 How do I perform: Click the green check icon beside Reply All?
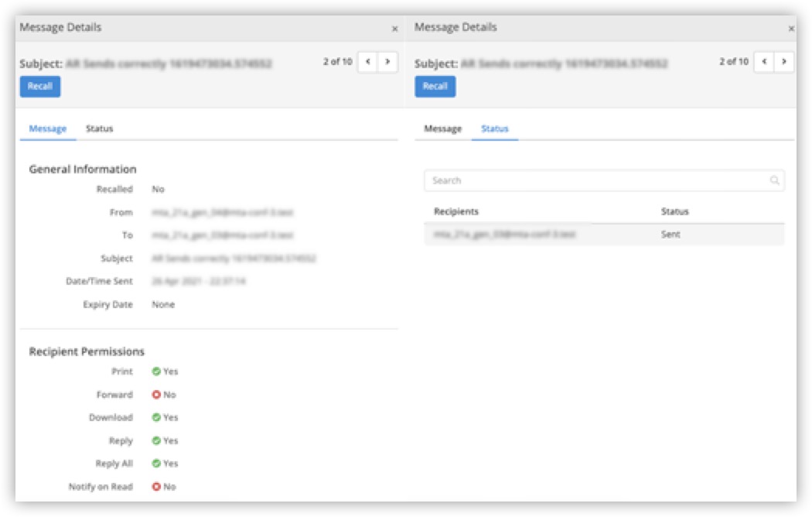pos(156,464)
